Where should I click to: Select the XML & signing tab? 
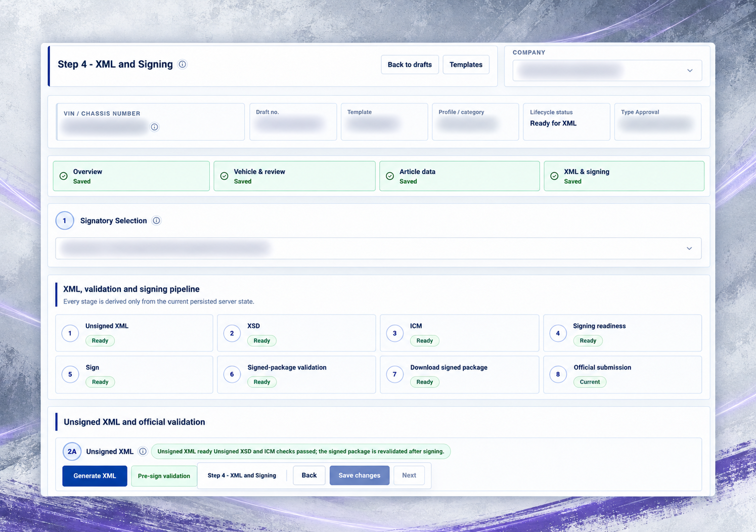(624, 176)
